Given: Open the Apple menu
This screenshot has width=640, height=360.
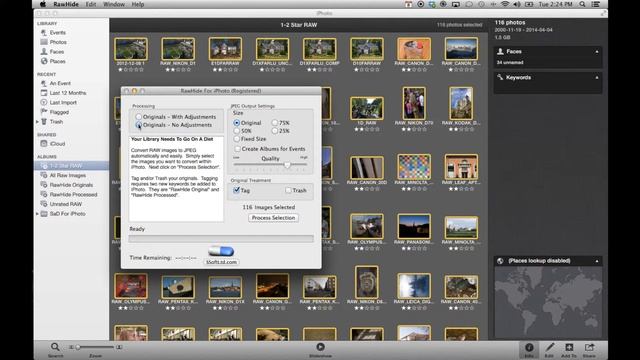Looking at the screenshot, I should tap(42, 4).
